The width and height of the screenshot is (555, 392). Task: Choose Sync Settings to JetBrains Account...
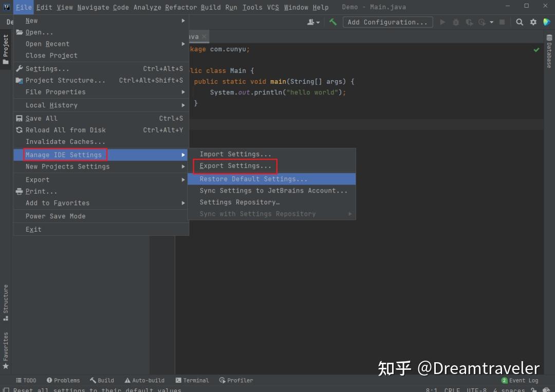tap(271, 191)
